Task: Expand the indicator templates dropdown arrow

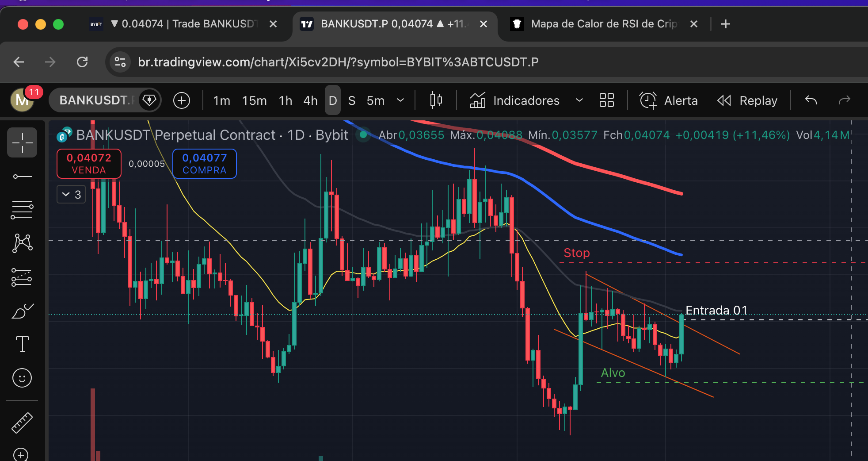Action: point(579,100)
